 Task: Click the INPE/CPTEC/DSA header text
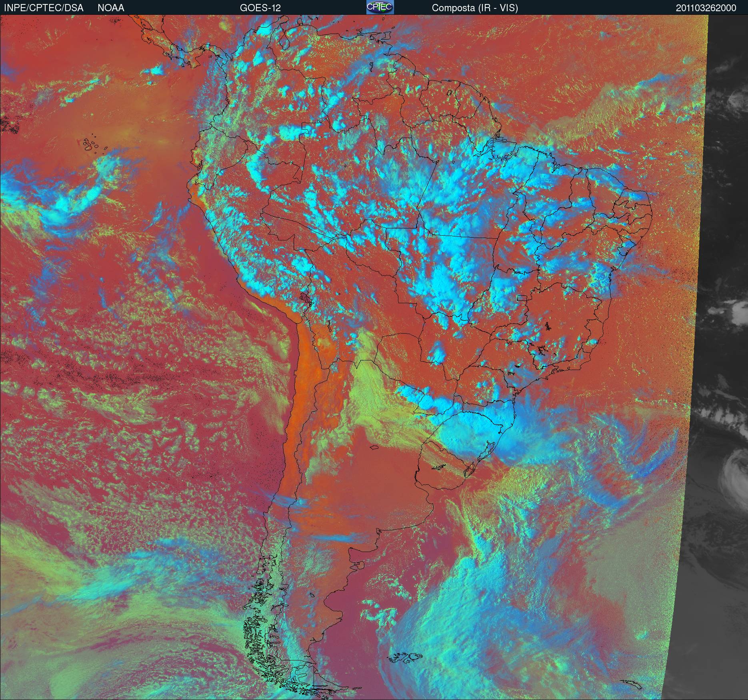coord(44,8)
